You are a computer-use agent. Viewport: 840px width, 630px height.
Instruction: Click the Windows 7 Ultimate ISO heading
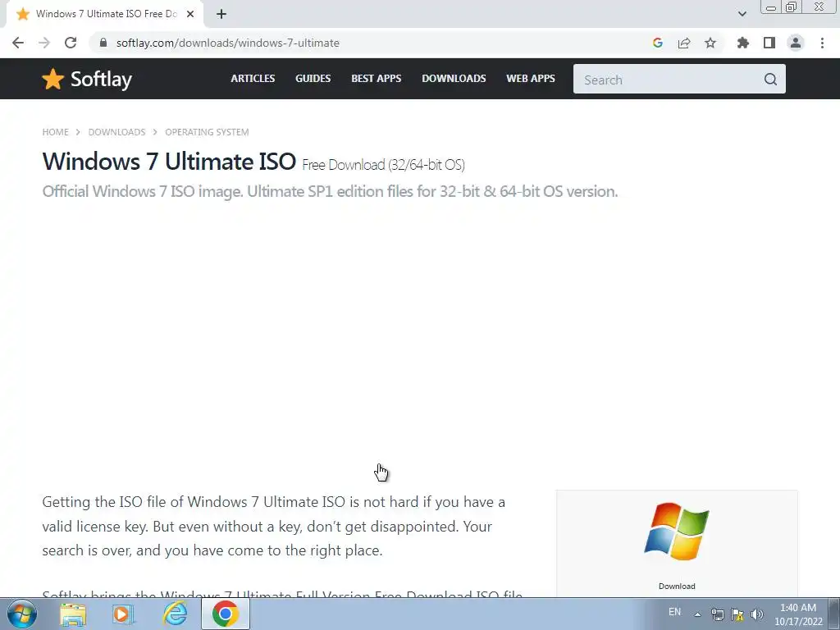[169, 162]
